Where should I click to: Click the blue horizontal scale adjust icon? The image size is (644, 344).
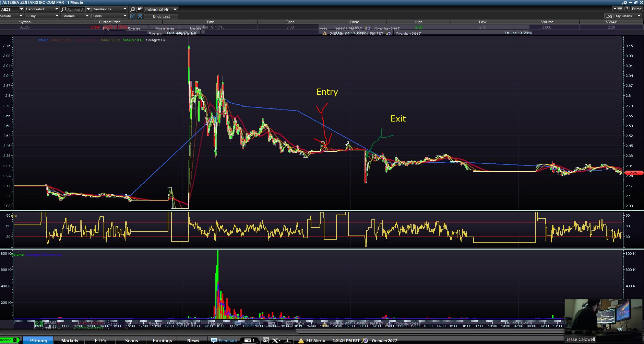(x=140, y=16)
